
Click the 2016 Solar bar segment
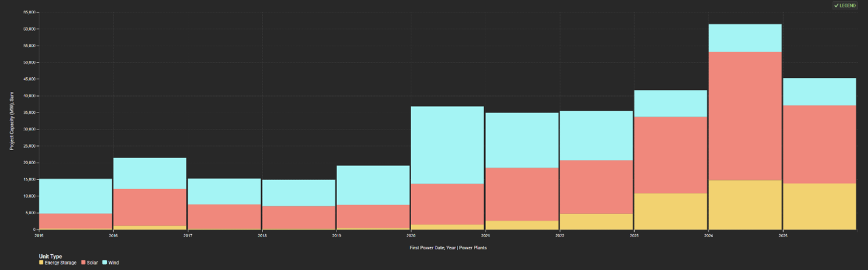149,207
